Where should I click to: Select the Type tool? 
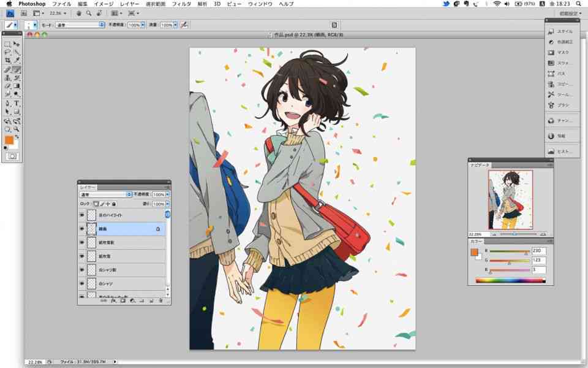click(17, 104)
